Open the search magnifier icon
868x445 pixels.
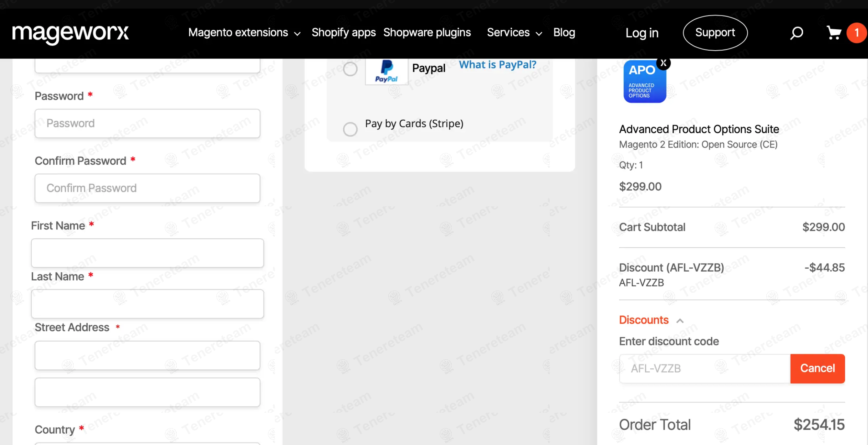click(797, 33)
